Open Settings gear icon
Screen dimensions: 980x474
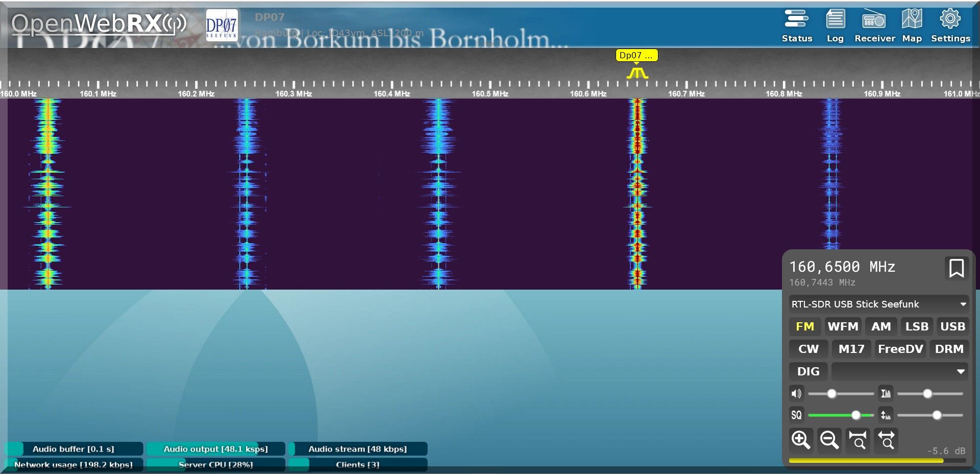(950, 26)
